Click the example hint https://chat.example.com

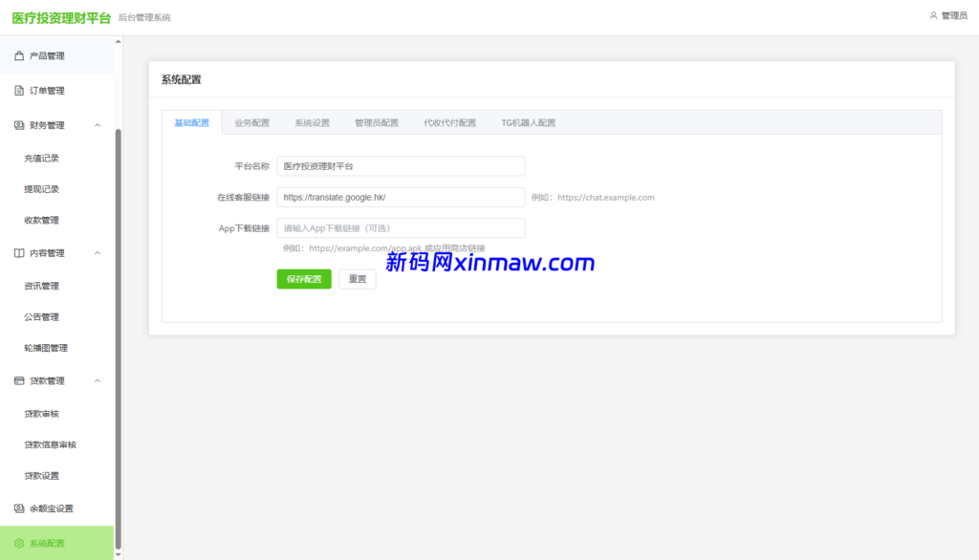tap(605, 197)
